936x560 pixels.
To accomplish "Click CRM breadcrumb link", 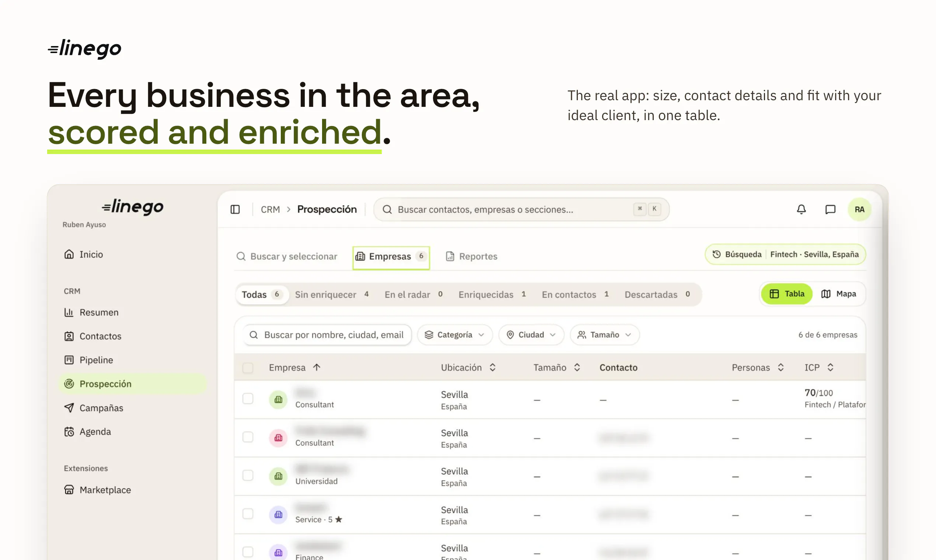I will (270, 209).
